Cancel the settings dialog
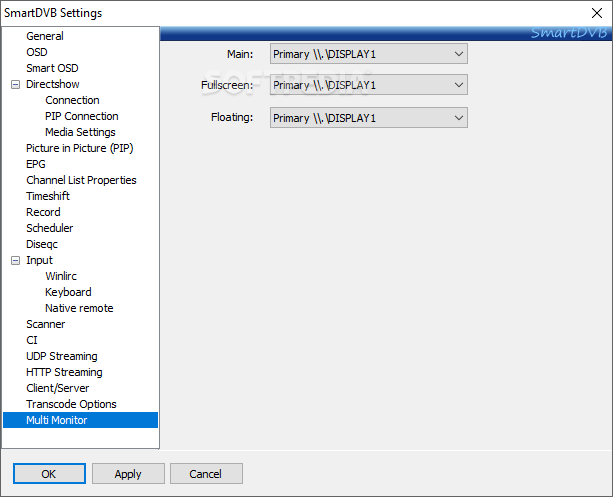Viewport: 613px width, 497px height. (206, 474)
